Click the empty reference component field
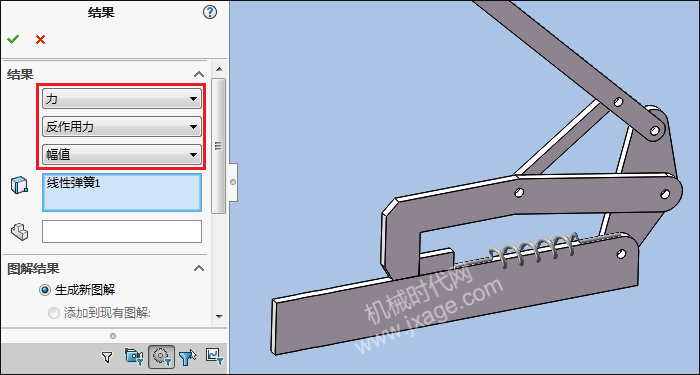Screen dimensions: 700x375 tap(122, 231)
